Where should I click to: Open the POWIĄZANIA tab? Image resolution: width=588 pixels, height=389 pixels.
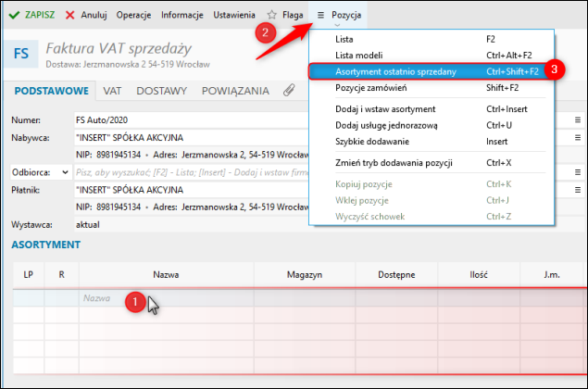(235, 91)
